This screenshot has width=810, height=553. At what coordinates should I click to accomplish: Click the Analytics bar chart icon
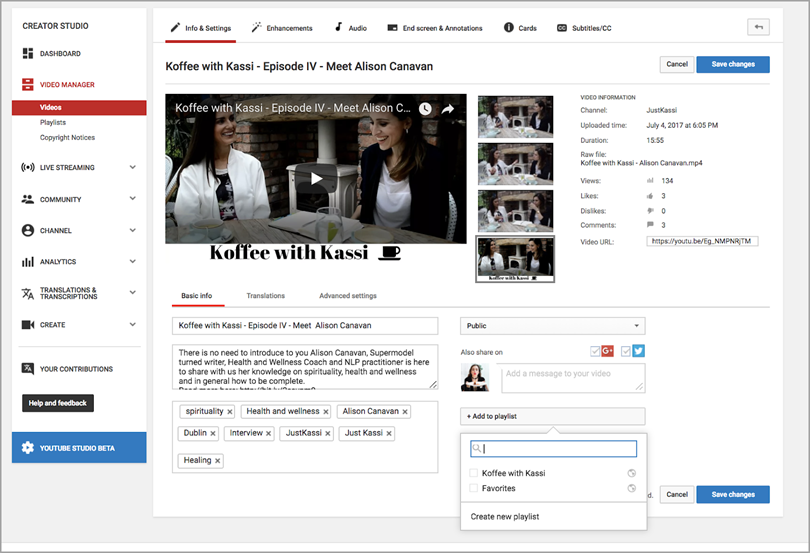[28, 262]
